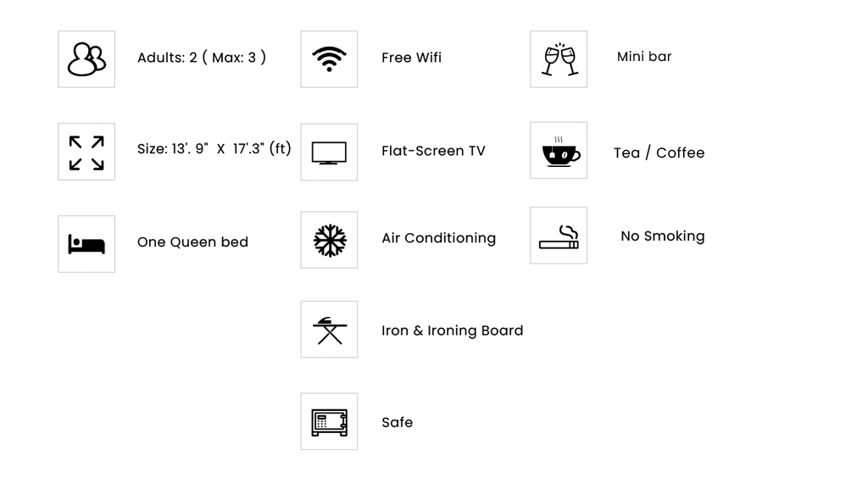Click the 'Flat-Screen TV' label

tap(433, 151)
